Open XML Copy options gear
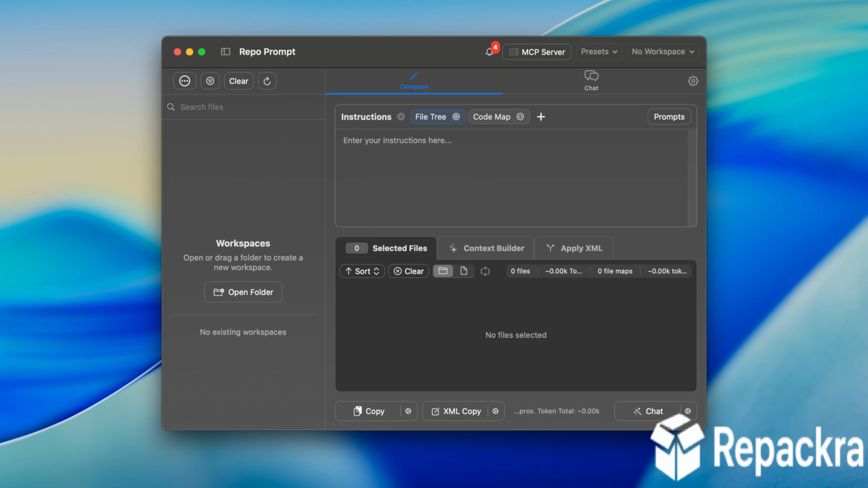Viewport: 868px width, 488px height. pyautogui.click(x=495, y=411)
